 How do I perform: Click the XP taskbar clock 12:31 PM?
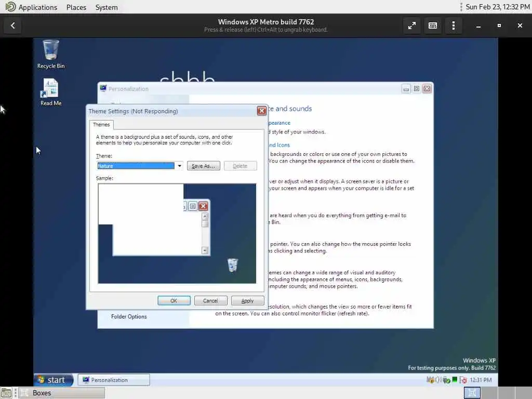click(481, 380)
